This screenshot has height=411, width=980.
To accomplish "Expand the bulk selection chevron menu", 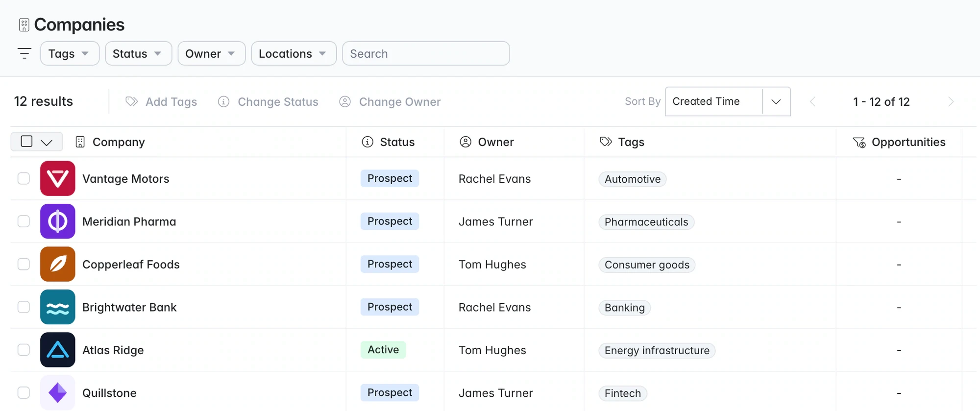I will (x=47, y=142).
